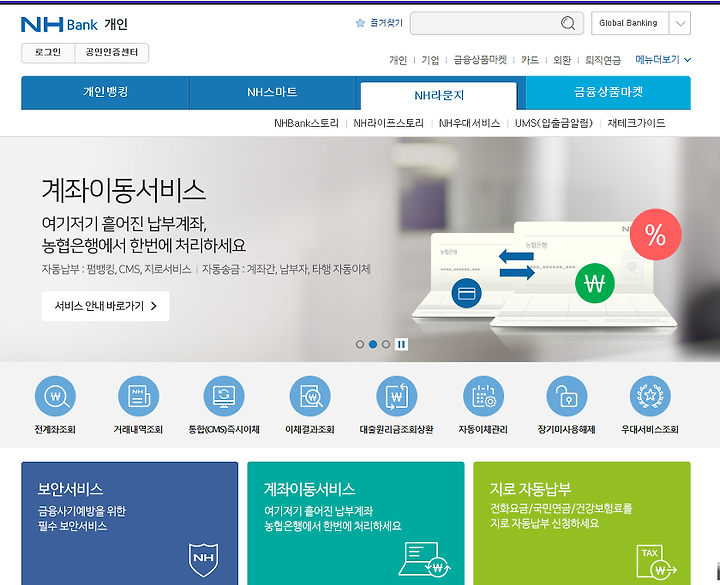The width and height of the screenshot is (720, 585).
Task: Open 우대서비스조회 star badge icon
Action: pos(650,396)
